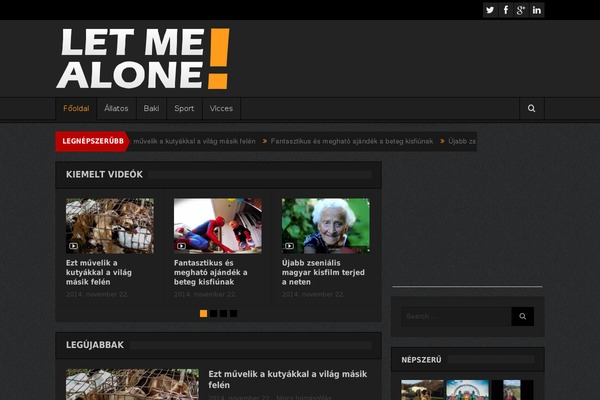Click the 'Legújabbak' section heading
600x400 pixels.
point(95,345)
